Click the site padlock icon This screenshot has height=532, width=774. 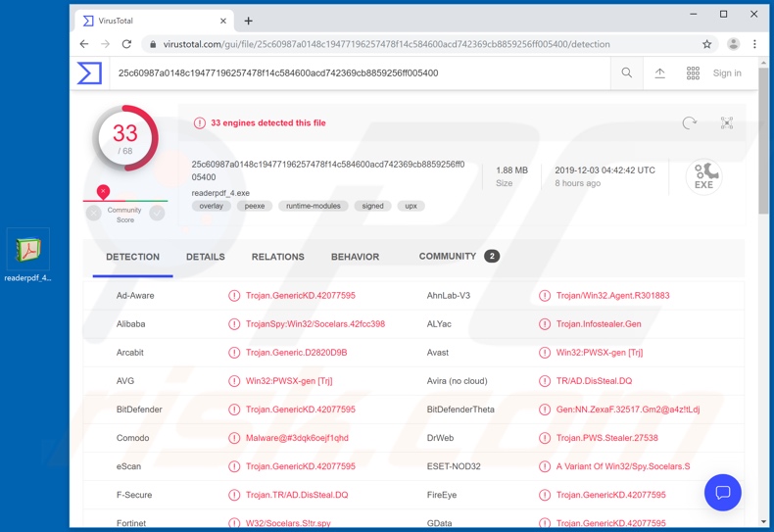pos(153,44)
